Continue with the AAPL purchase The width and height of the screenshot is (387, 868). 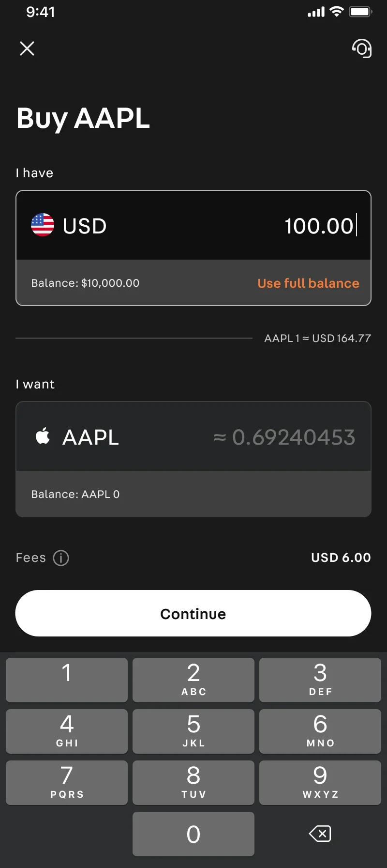(193, 613)
